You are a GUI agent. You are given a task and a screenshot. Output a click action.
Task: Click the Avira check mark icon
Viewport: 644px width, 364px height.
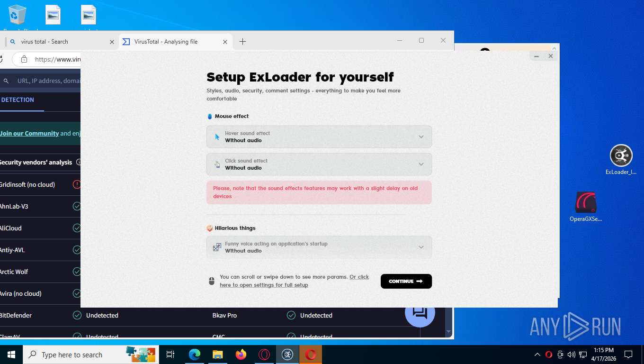(x=77, y=293)
